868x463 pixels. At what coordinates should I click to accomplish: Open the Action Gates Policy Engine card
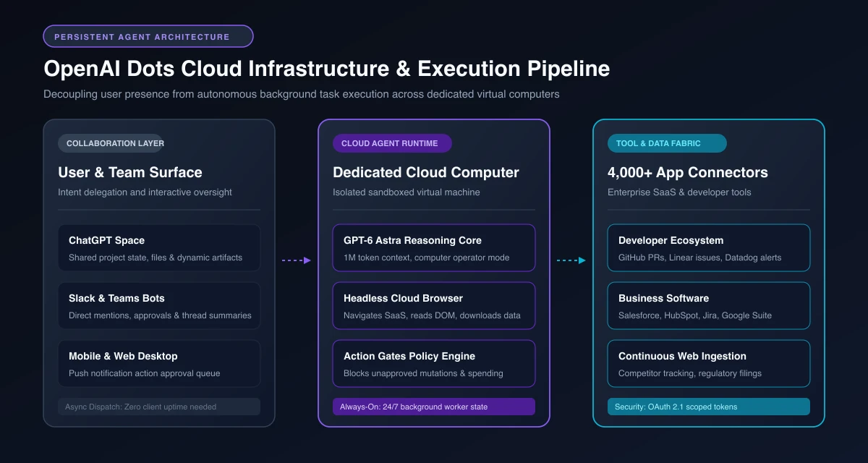[x=434, y=363]
